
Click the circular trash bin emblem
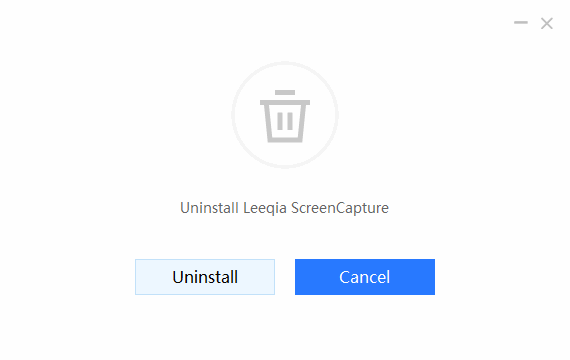285,115
